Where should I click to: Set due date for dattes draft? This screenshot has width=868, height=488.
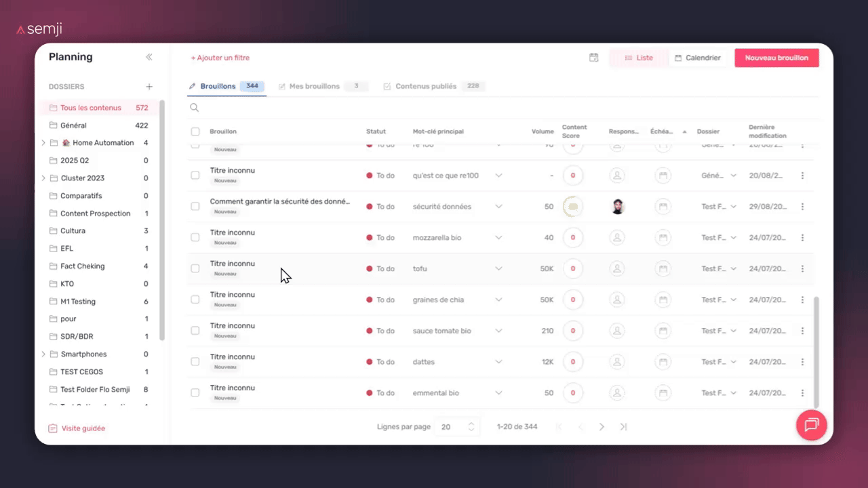point(663,362)
